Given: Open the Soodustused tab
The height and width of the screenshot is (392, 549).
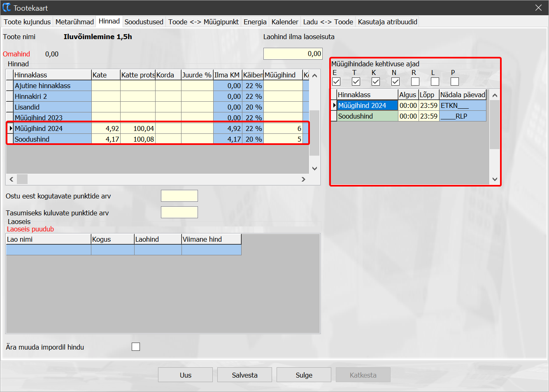Looking at the screenshot, I should point(144,22).
